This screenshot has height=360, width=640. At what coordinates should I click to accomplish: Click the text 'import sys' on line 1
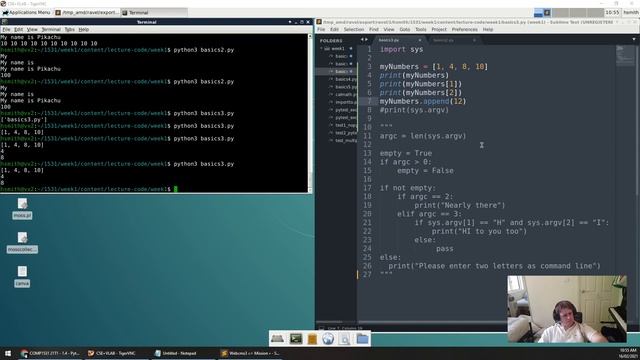[402, 49]
